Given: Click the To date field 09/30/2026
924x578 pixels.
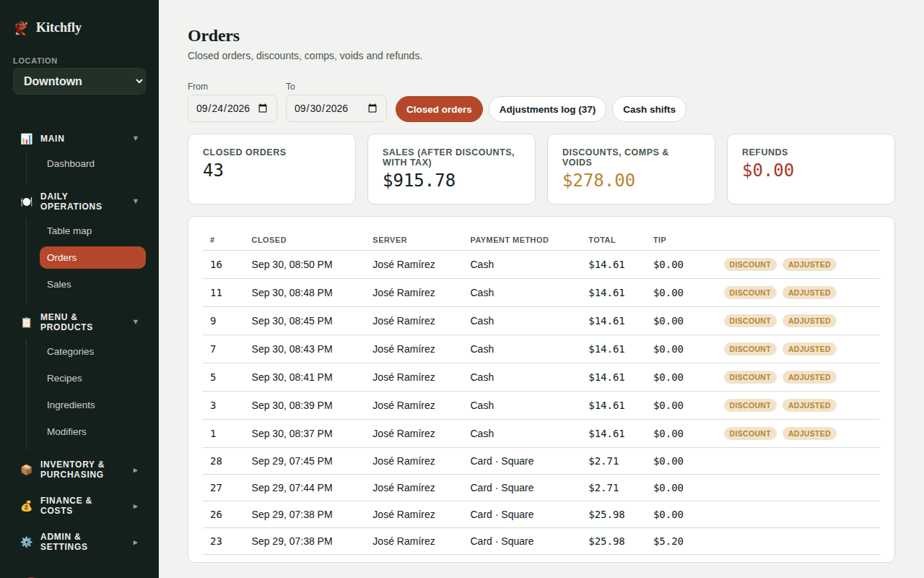Looking at the screenshot, I should tap(336, 108).
